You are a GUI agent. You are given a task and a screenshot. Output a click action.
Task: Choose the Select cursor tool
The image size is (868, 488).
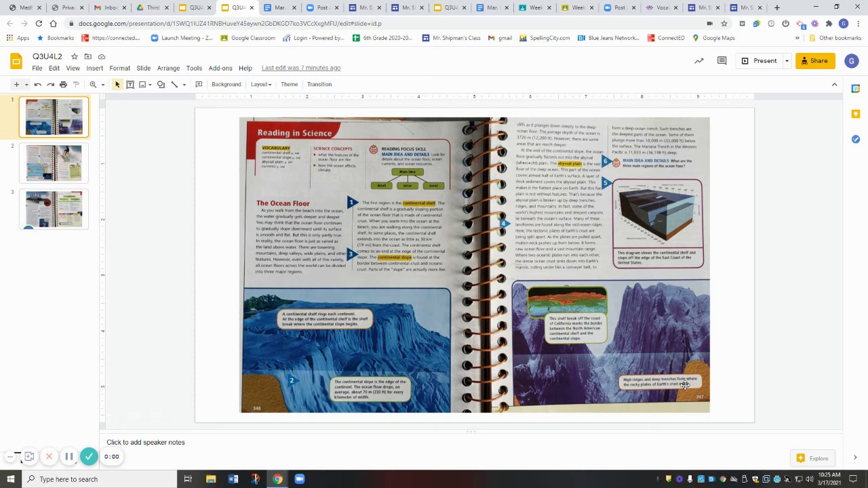[x=117, y=85]
